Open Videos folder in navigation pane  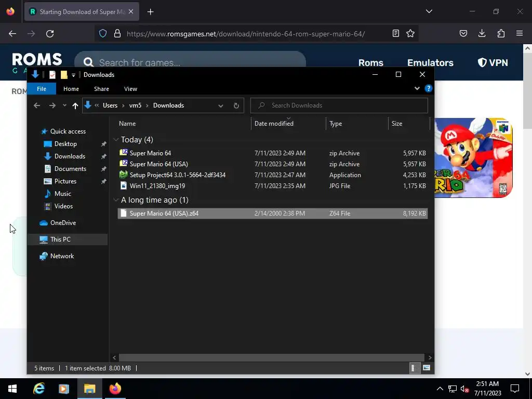pyautogui.click(x=63, y=206)
